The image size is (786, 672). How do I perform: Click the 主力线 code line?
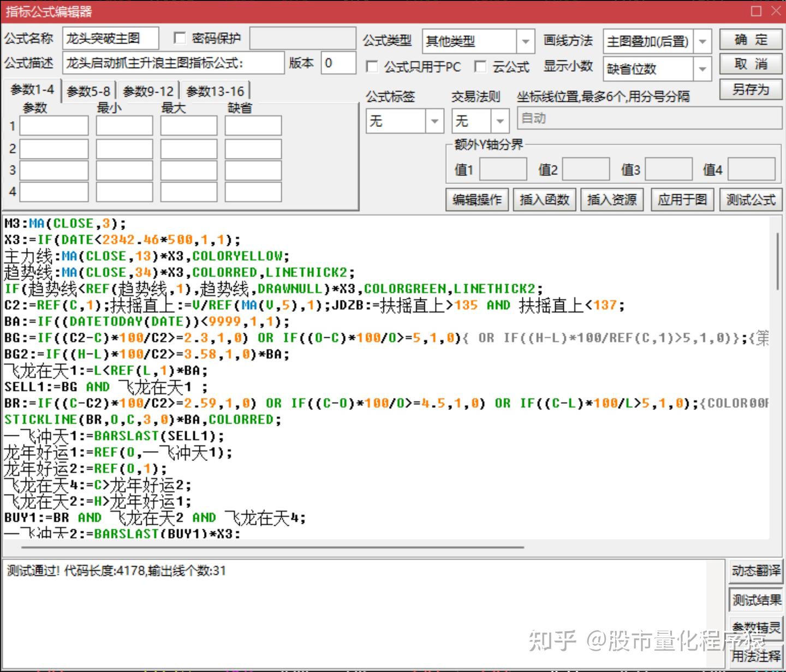147,256
